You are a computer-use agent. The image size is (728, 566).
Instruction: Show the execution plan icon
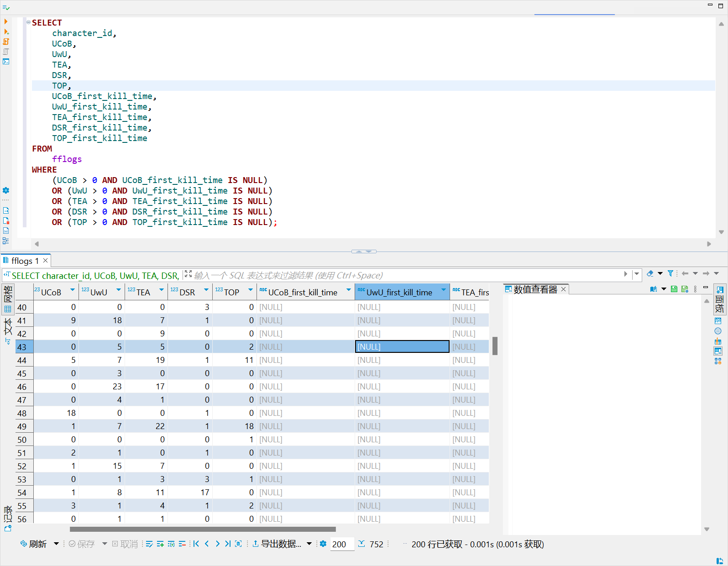(6, 52)
